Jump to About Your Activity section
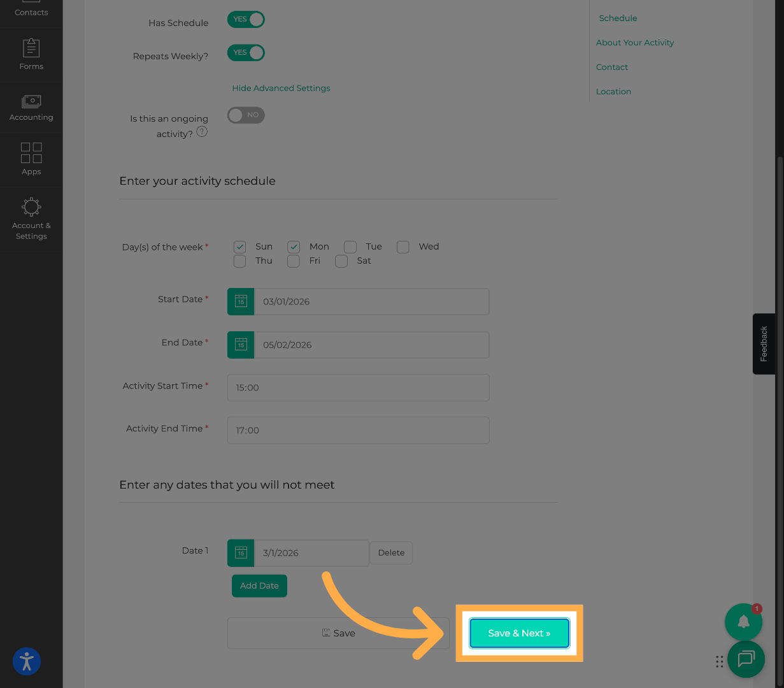 (x=634, y=43)
